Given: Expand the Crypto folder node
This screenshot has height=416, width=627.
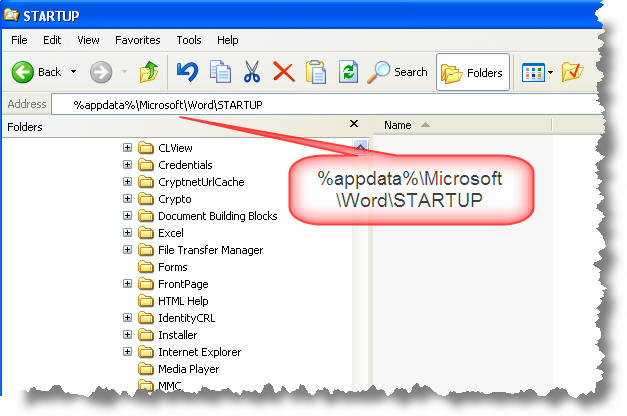Looking at the screenshot, I should pyautogui.click(x=127, y=198).
